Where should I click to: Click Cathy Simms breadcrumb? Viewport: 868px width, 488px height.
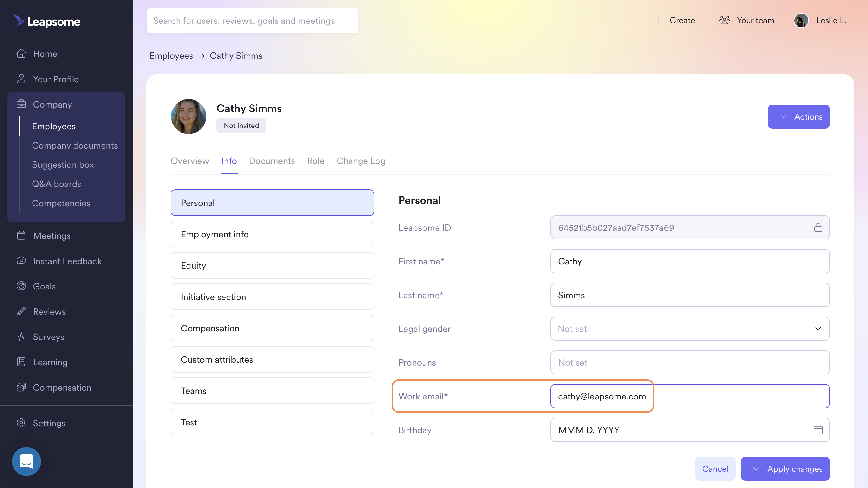pyautogui.click(x=236, y=55)
